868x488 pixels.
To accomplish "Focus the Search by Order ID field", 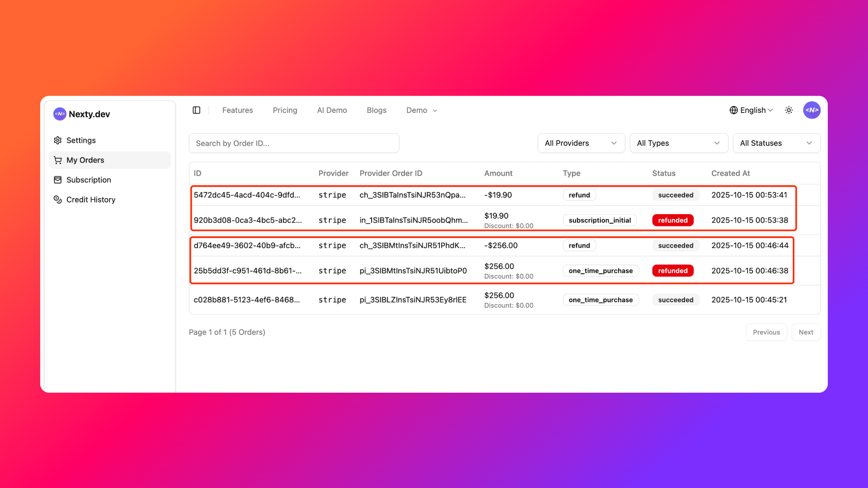I will point(294,143).
